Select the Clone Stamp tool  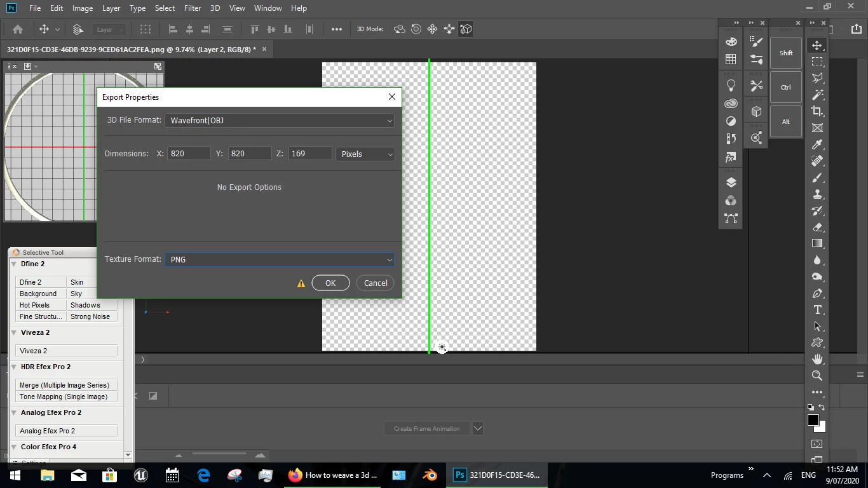pyautogui.click(x=817, y=194)
